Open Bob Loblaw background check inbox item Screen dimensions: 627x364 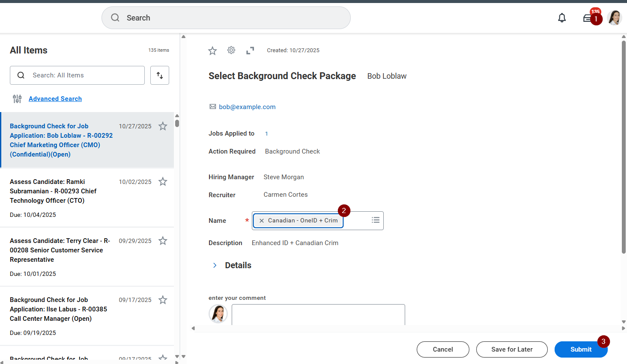pos(87,140)
